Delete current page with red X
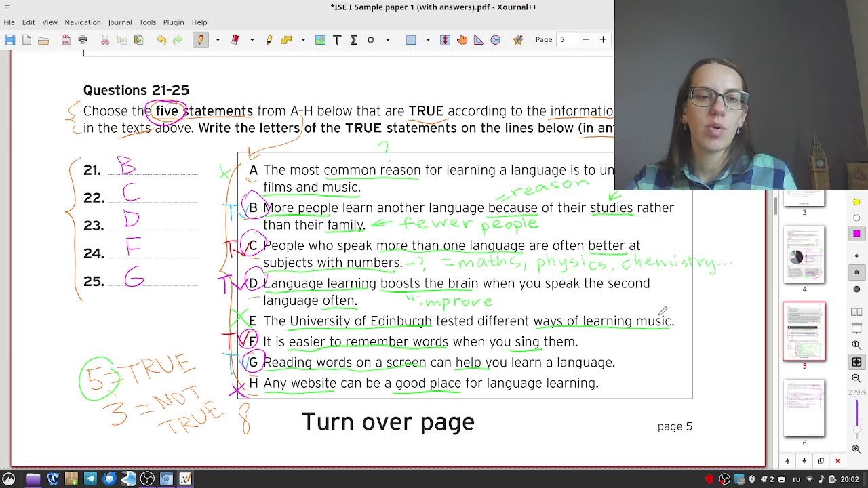 click(x=837, y=461)
